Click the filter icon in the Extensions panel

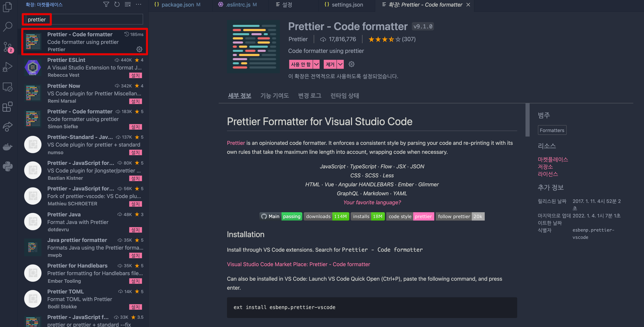point(106,4)
